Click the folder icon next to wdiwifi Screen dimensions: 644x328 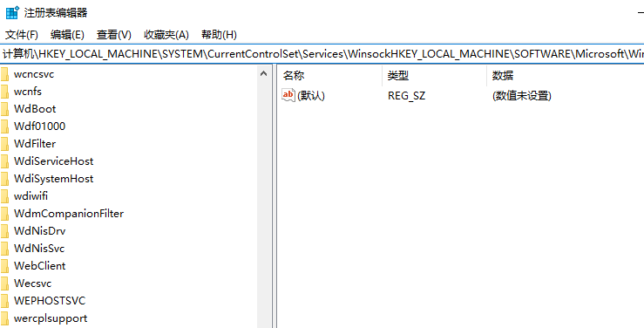pos(4,196)
